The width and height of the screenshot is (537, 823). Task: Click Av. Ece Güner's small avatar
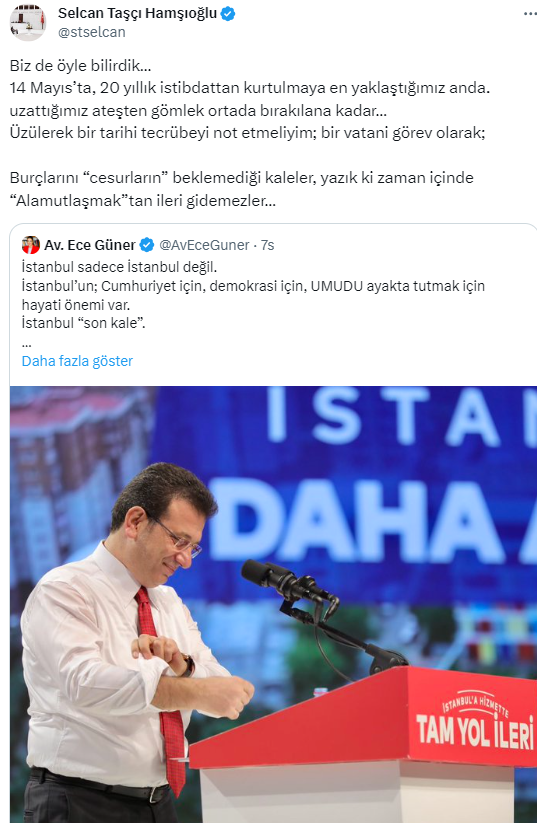click(x=31, y=245)
